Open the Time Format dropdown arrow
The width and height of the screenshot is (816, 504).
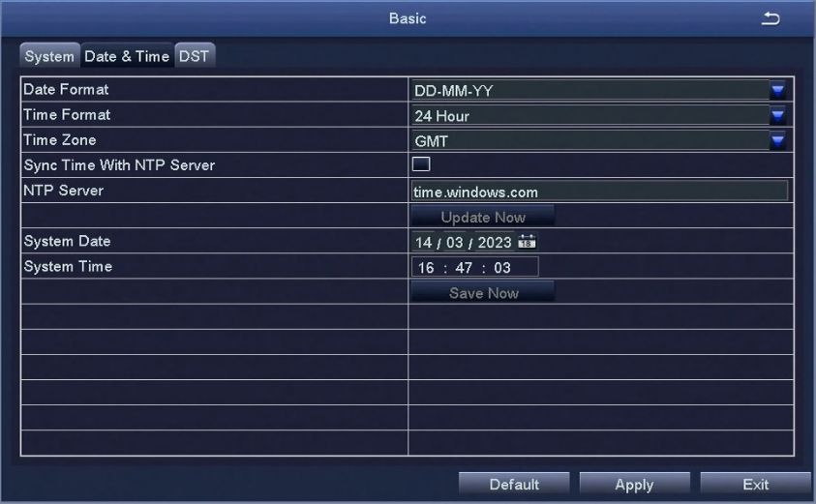tap(778, 116)
